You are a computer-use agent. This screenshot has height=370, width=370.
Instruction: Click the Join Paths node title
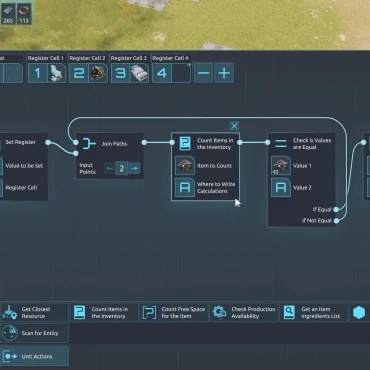coord(114,144)
